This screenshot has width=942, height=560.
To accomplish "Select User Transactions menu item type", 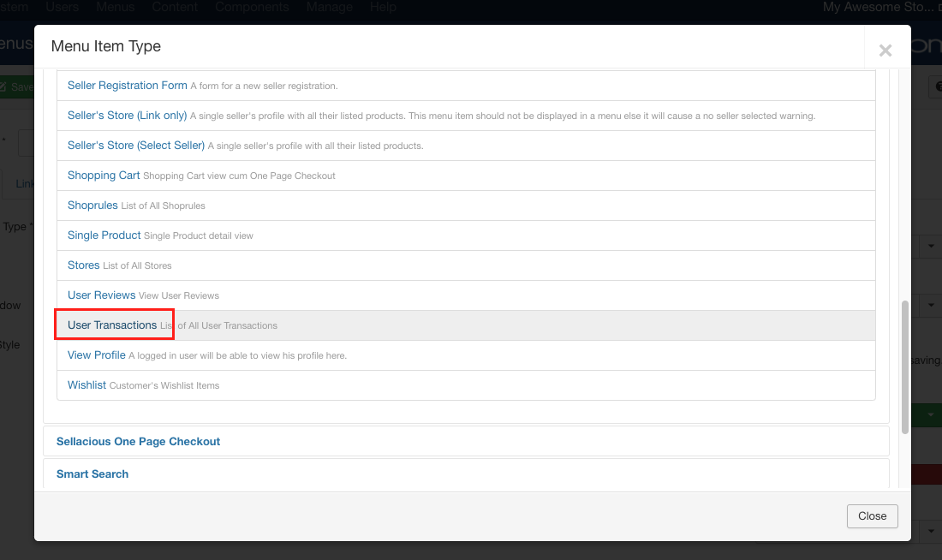I will [x=112, y=325].
